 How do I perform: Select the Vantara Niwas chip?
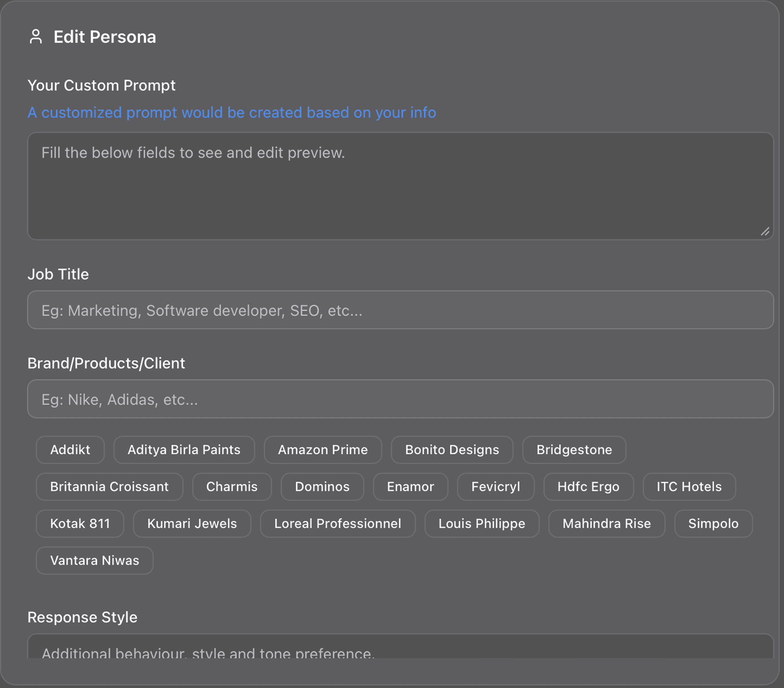[x=94, y=560]
